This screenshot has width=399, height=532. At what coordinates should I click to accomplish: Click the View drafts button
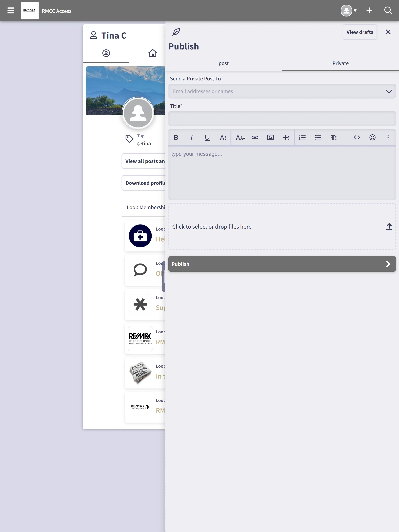click(x=360, y=32)
